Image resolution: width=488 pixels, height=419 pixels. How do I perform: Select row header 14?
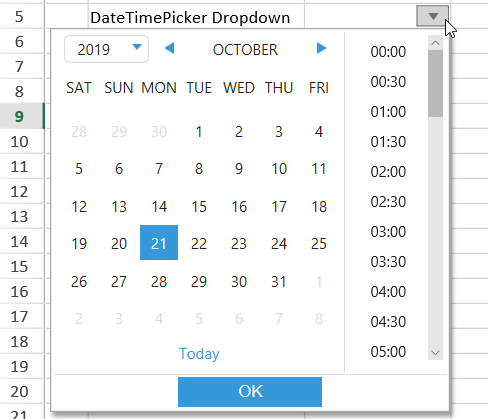(x=22, y=241)
